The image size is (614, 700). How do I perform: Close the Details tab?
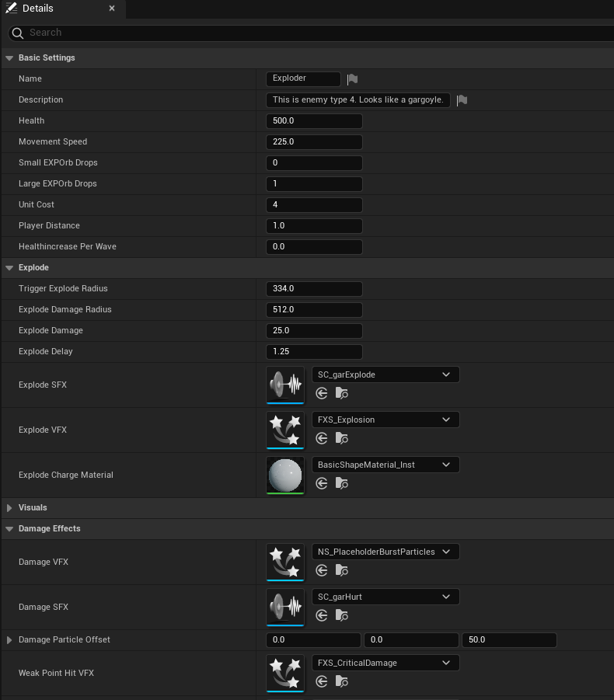click(112, 9)
